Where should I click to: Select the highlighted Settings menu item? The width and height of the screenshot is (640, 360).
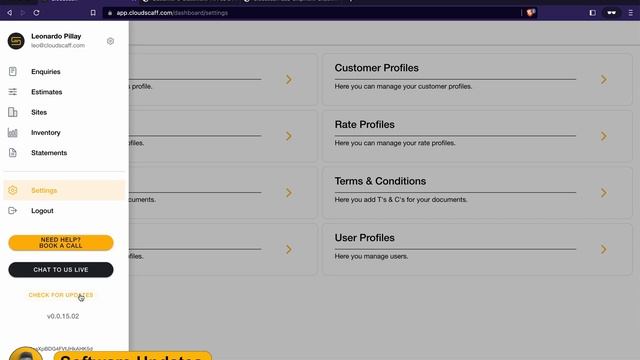pos(64,190)
